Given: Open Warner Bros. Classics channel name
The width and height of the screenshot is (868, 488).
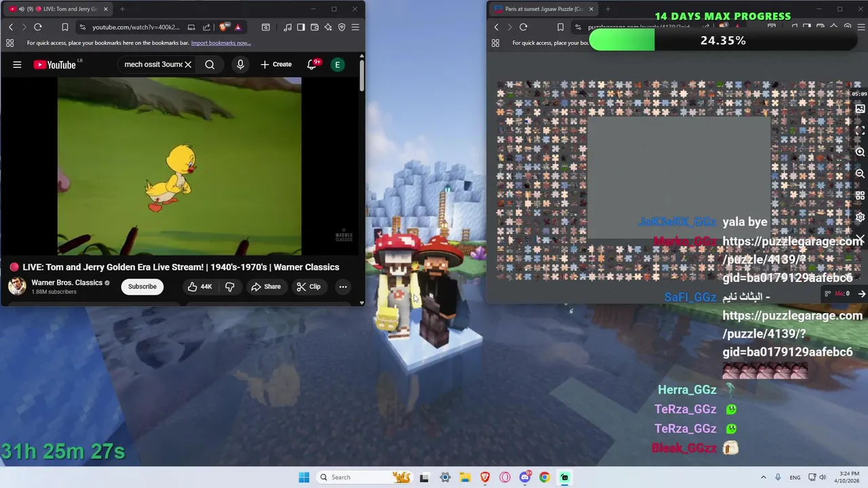Looking at the screenshot, I should tap(67, 283).
